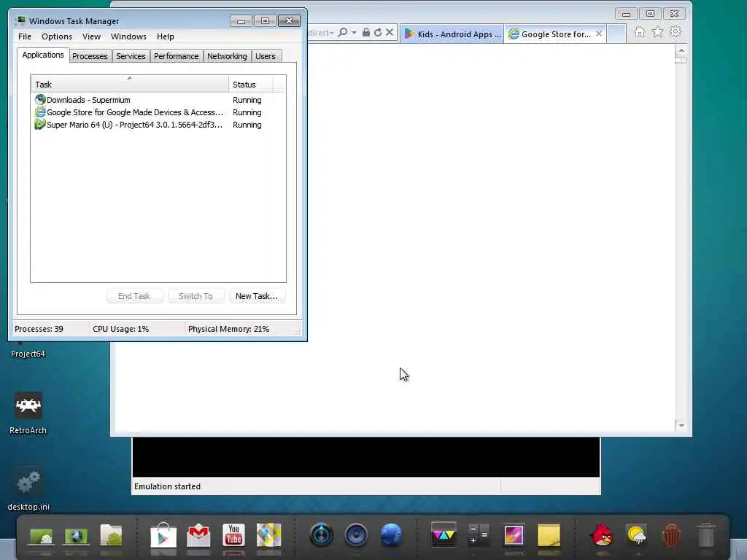Sort by the Status column header
747x560 pixels.
(x=251, y=85)
